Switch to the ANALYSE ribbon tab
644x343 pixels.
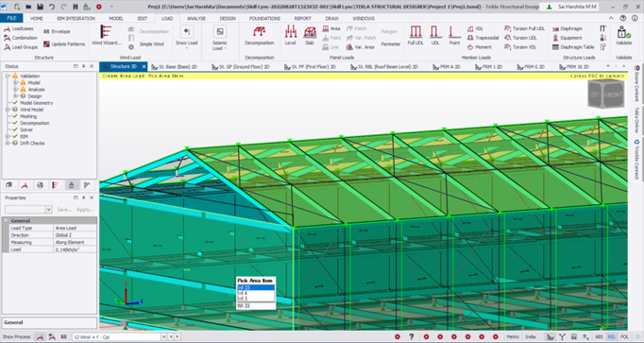coord(196,19)
